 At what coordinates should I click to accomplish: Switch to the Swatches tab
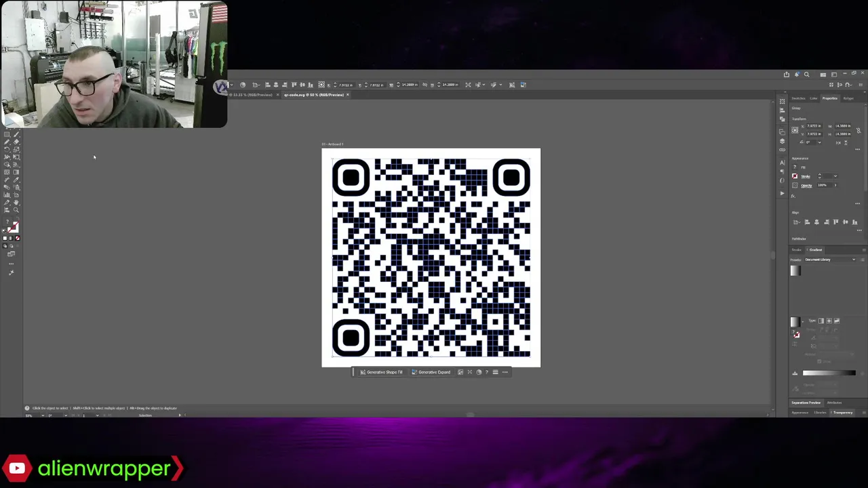point(798,98)
